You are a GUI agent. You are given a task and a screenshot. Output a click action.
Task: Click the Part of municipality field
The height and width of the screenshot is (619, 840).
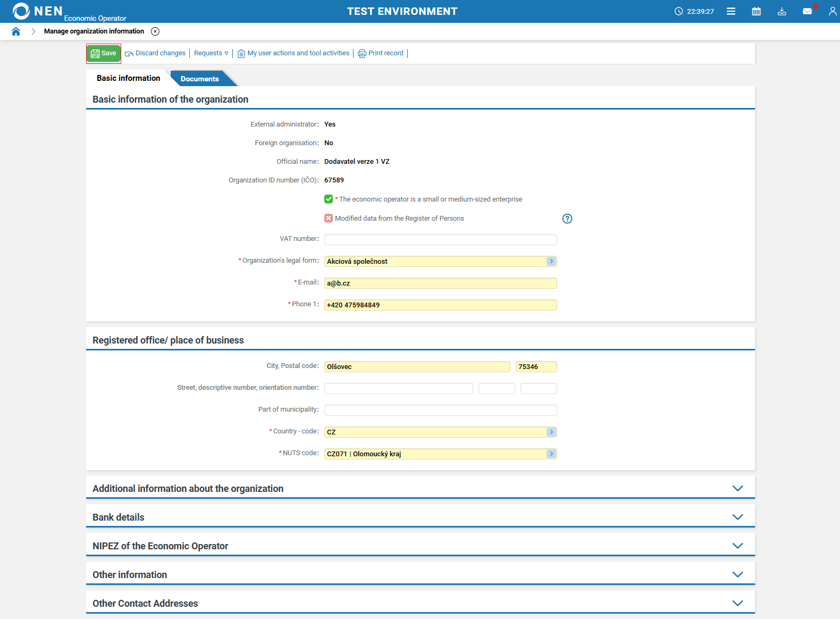coord(441,410)
